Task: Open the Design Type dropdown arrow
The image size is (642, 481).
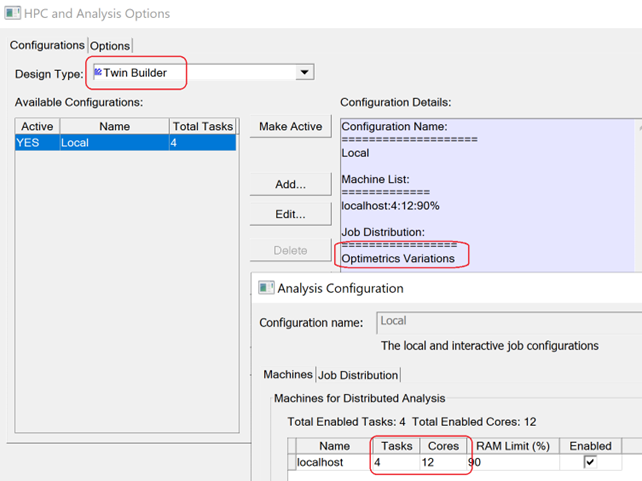Action: click(304, 72)
